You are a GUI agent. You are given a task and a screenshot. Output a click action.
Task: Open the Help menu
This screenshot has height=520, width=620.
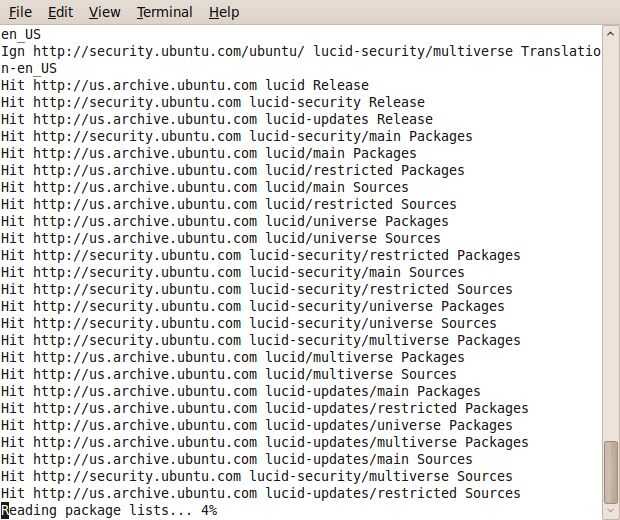tap(224, 12)
